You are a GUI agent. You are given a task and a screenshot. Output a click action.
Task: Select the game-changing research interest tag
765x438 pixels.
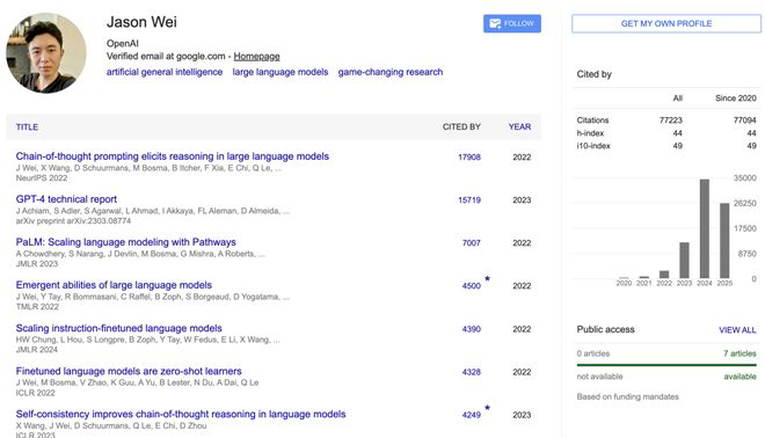point(390,72)
